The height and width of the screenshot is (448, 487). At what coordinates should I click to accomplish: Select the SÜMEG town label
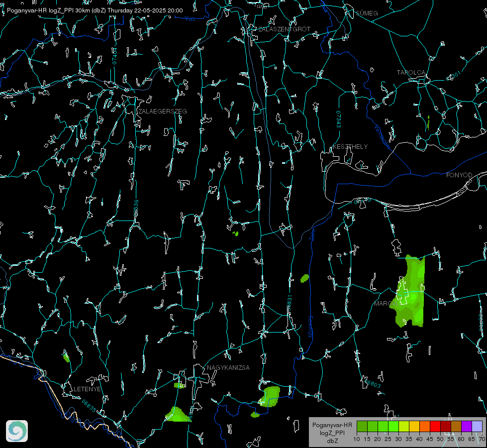pos(367,13)
